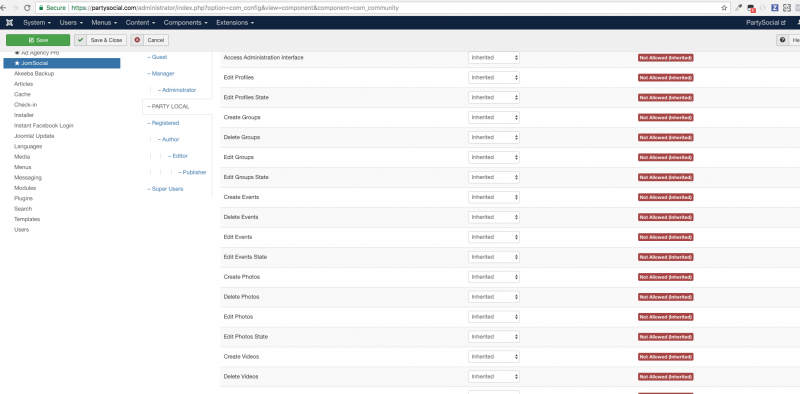Viewport: 800px width, 394px height.
Task: Open the Create Groups permission dropdown
Action: (x=494, y=117)
